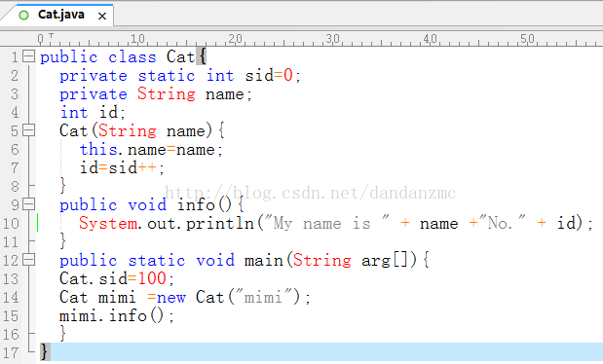Click 'private String name;' on line 3

tap(156, 93)
